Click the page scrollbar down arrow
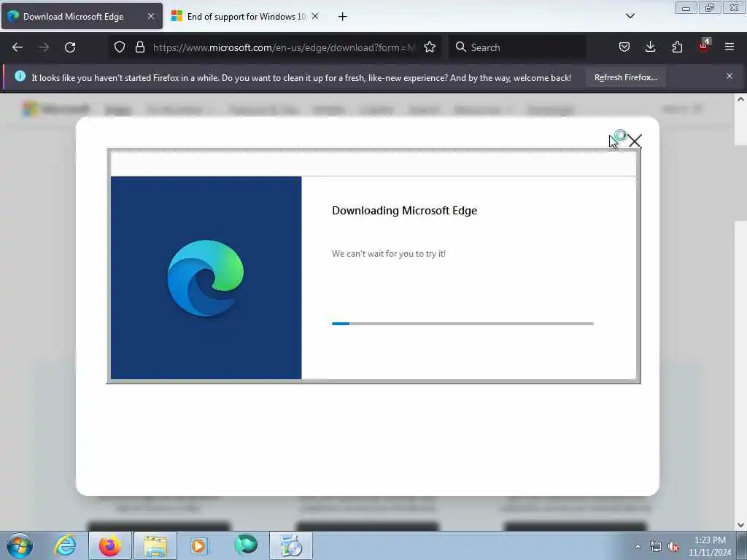The width and height of the screenshot is (747, 560). [x=740, y=525]
